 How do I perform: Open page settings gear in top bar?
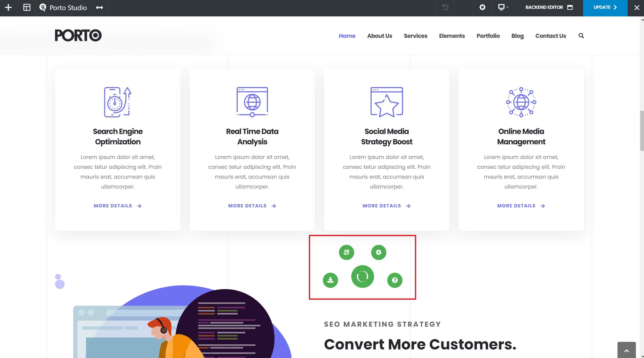coord(482,7)
